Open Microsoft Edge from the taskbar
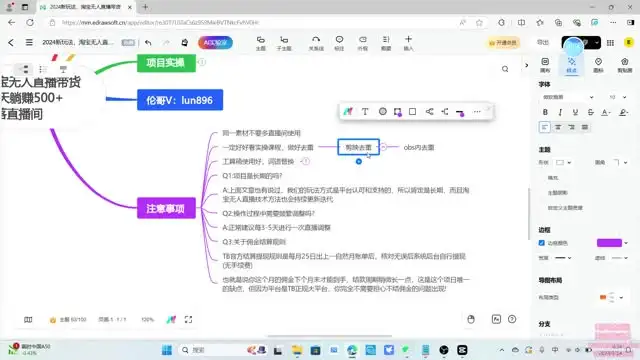The width and height of the screenshot is (640, 360). tap(352, 350)
